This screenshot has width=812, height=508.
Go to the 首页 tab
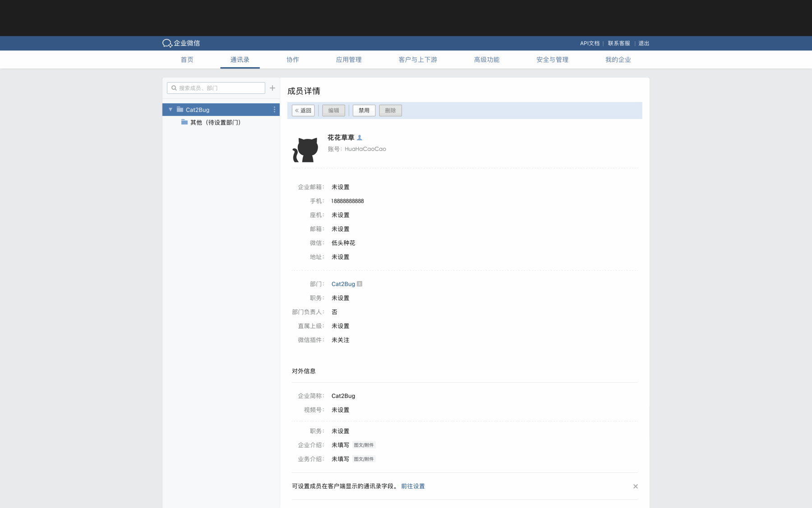[187, 60]
